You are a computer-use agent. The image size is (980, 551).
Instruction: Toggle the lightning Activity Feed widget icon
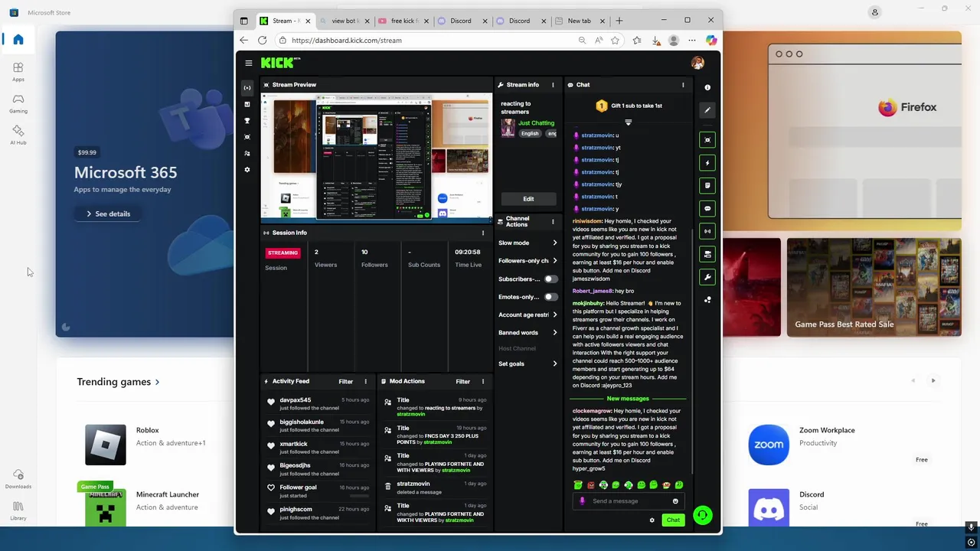707,162
